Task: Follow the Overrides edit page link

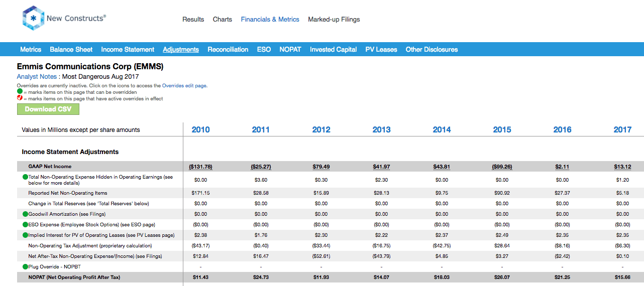Action: [184, 86]
